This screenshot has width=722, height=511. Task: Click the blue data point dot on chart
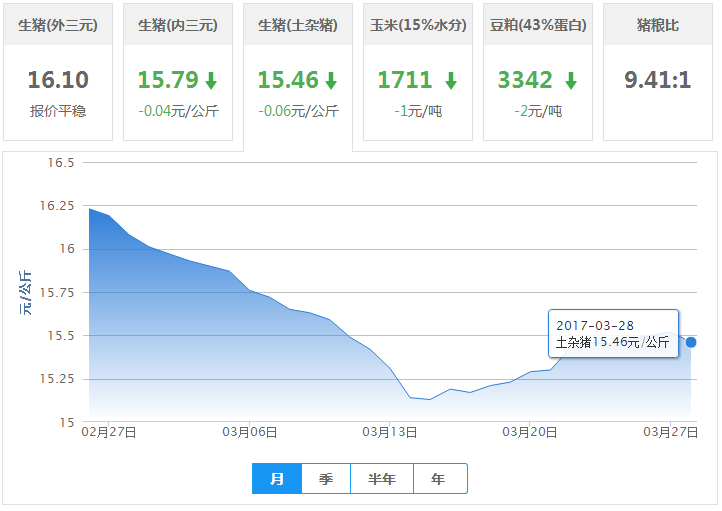point(691,342)
